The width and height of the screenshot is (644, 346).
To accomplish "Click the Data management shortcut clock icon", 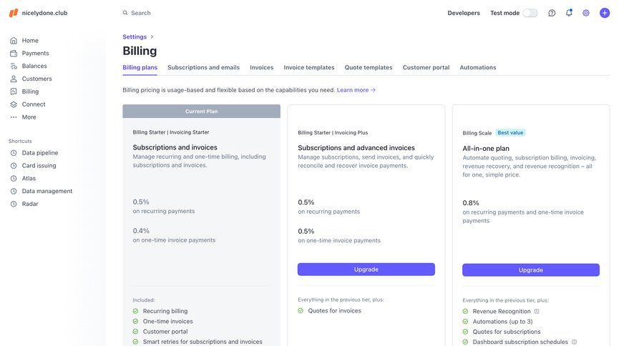I will tap(14, 191).
